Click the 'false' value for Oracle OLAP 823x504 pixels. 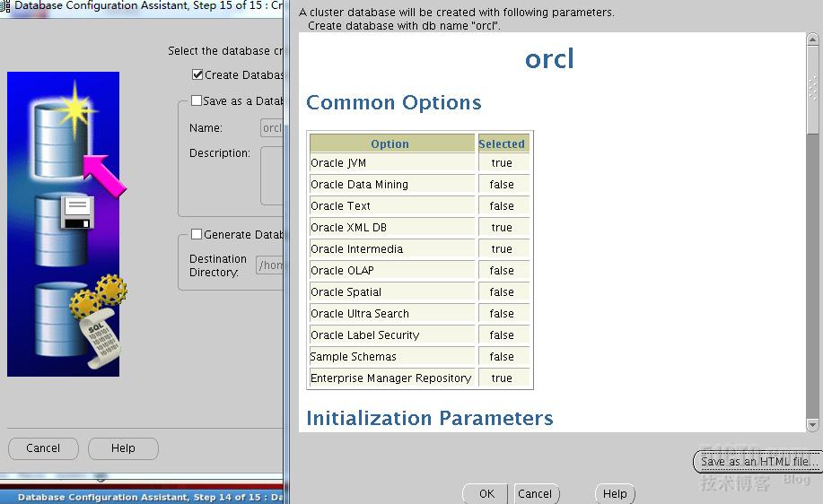tap(503, 271)
